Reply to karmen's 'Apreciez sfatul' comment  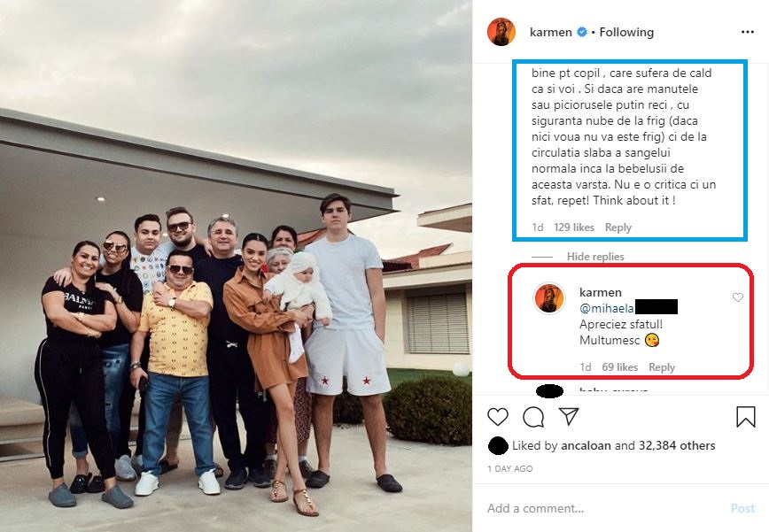(662, 367)
